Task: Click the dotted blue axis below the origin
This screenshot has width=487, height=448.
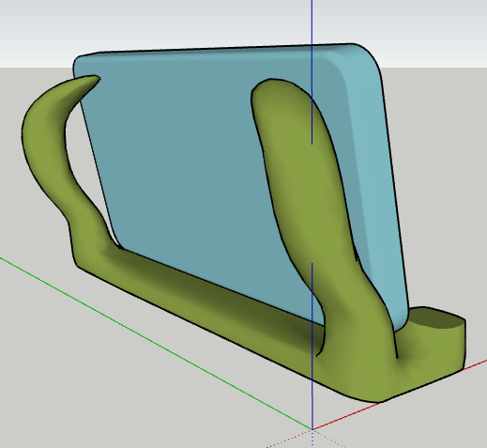Action: (312, 439)
